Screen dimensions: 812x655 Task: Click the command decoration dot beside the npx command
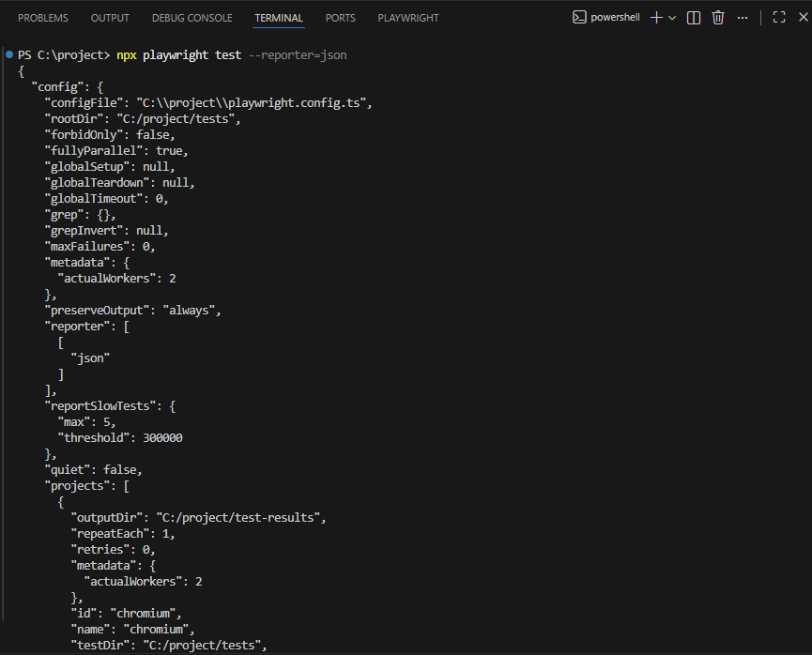click(9, 54)
